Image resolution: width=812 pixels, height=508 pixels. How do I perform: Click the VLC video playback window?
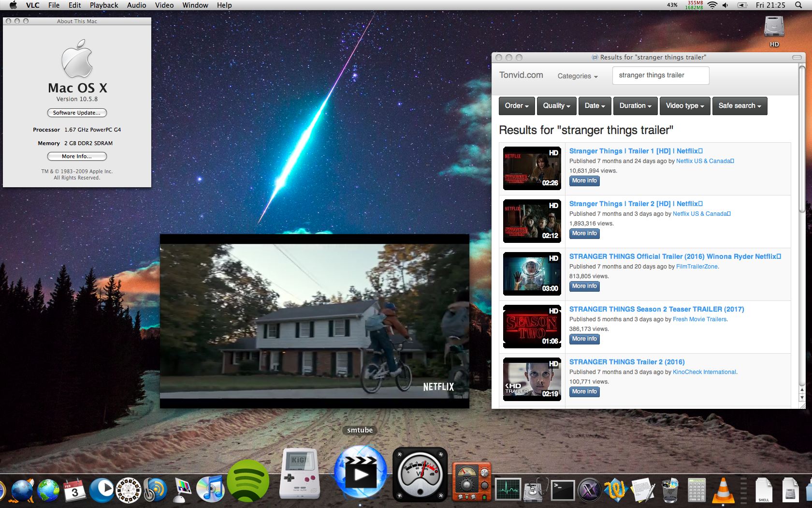click(x=315, y=321)
